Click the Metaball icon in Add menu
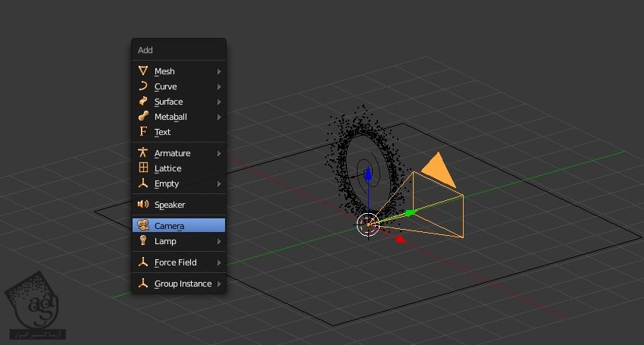Screen dimensions: 644x345 143,116
